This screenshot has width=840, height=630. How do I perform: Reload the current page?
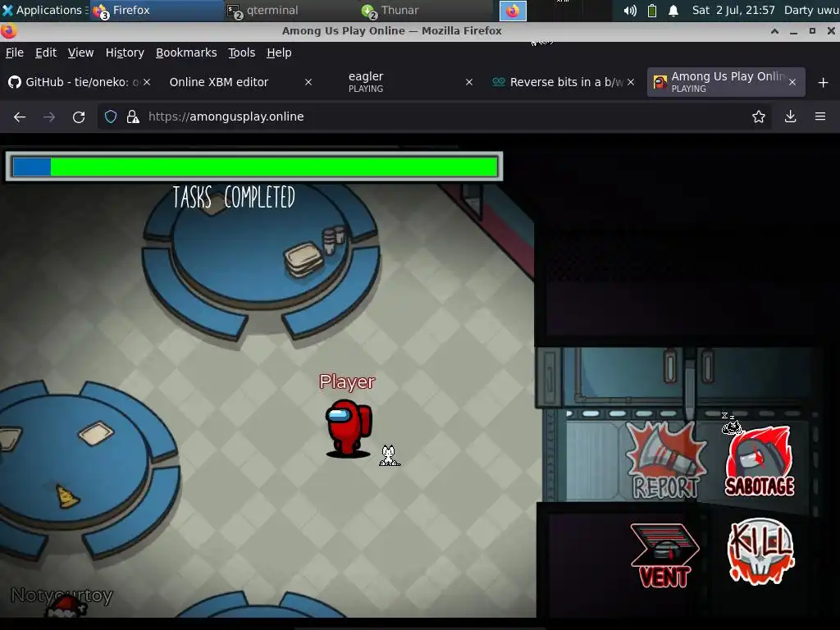coord(79,116)
